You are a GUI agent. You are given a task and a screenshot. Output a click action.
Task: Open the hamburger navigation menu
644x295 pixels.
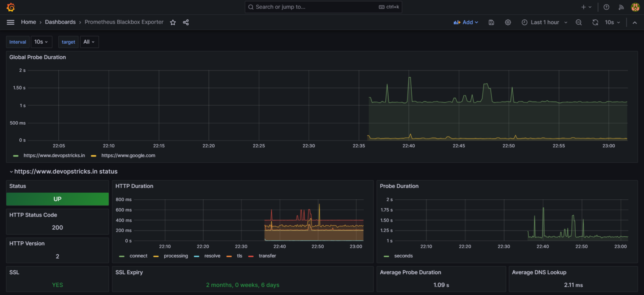10,22
